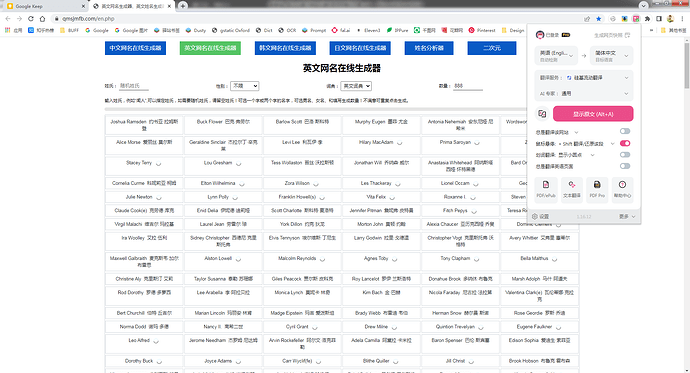Open the Google bookmark

(x=97, y=30)
